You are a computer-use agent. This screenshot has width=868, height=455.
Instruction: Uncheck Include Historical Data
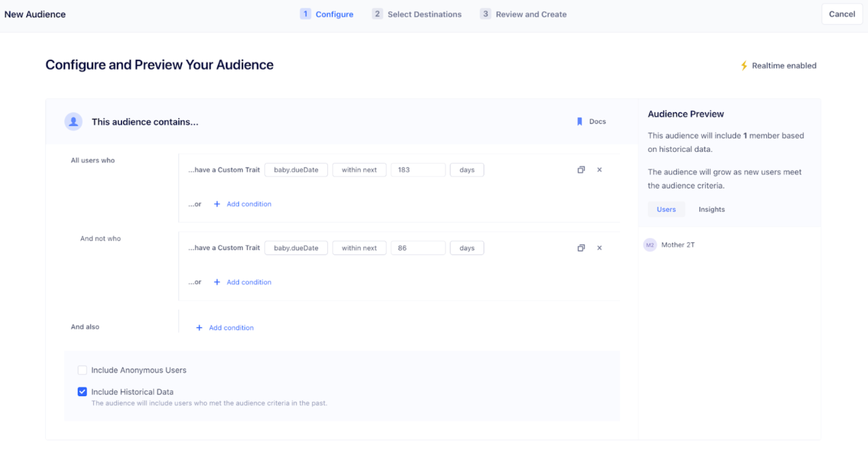pyautogui.click(x=82, y=392)
